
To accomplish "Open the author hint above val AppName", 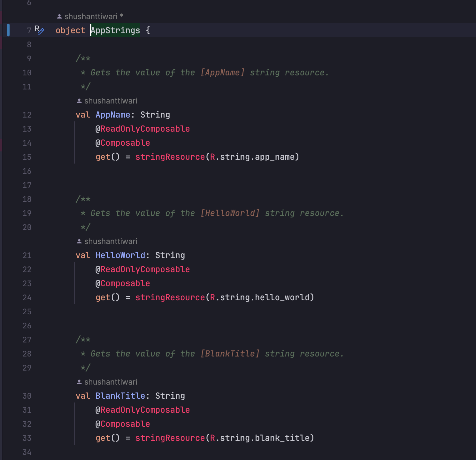I will (107, 101).
